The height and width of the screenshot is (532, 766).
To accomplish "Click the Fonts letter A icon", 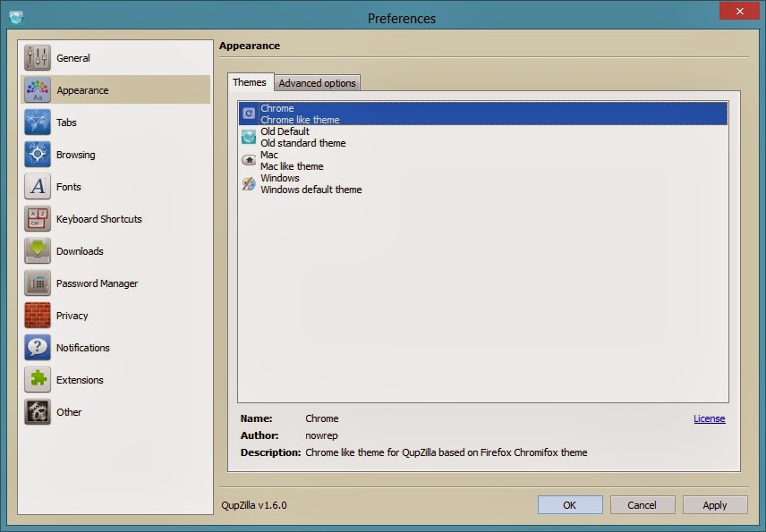I will pyautogui.click(x=37, y=187).
